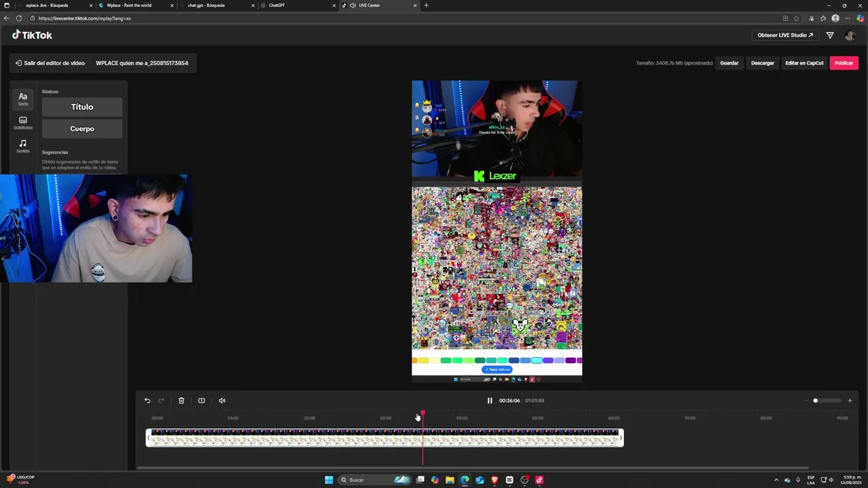The height and width of the screenshot is (488, 868).
Task: Open the CapCut icon in the taskbar
Action: [509, 480]
